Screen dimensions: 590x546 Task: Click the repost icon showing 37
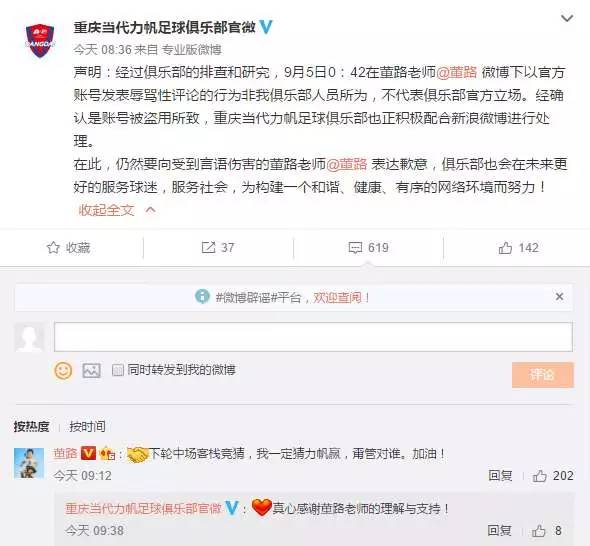[x=208, y=248]
